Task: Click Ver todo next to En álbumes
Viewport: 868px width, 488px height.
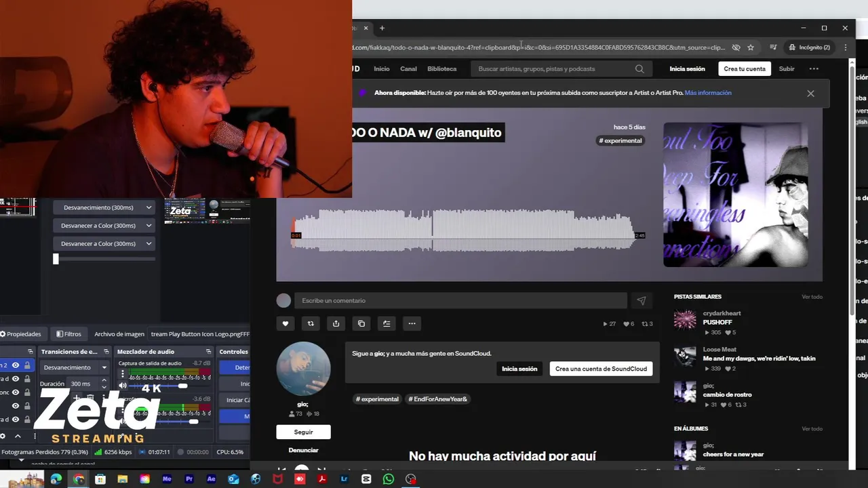Action: click(x=812, y=429)
